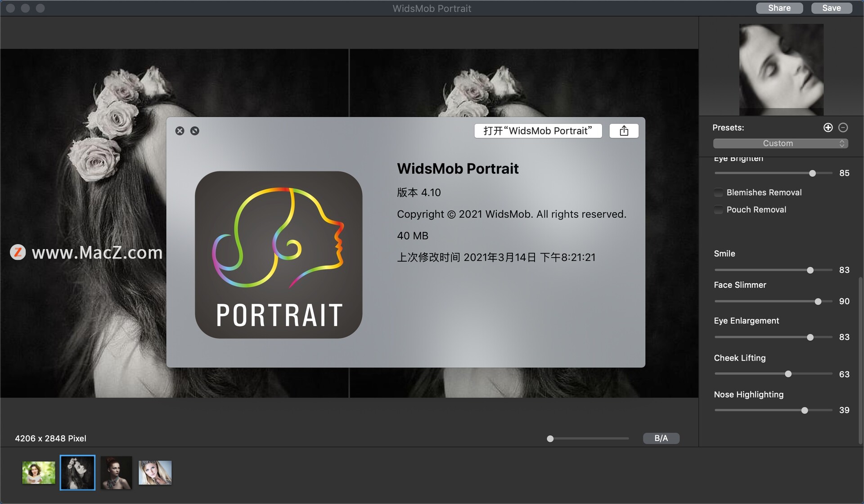The width and height of the screenshot is (864, 504).
Task: Click the 40 MB size text
Action: [x=413, y=236]
